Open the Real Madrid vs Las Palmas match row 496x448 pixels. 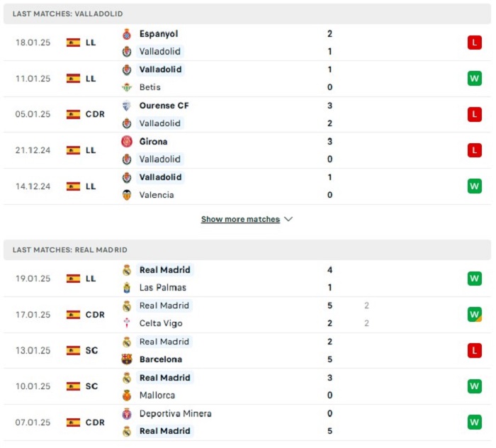coord(247,279)
